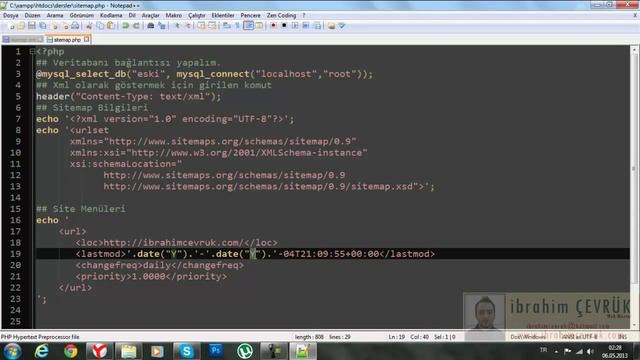Open the Görünüm menu
This screenshot has height=360, width=640.
click(x=82, y=15)
